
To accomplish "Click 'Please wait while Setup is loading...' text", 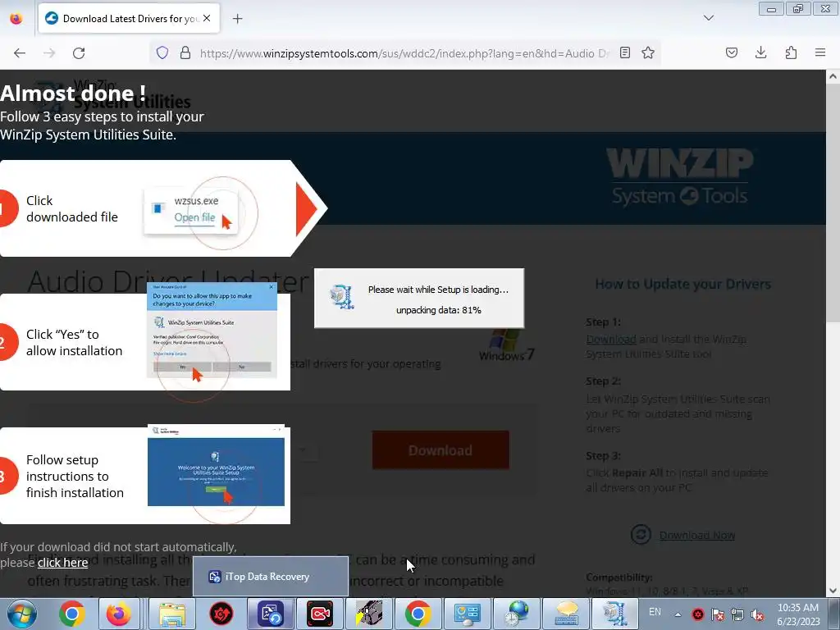I will [x=438, y=290].
